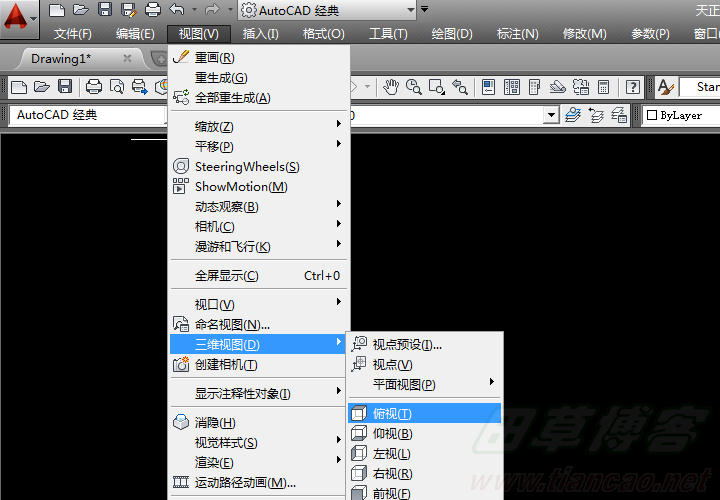Click Make Object's Layer Current icon

click(573, 115)
